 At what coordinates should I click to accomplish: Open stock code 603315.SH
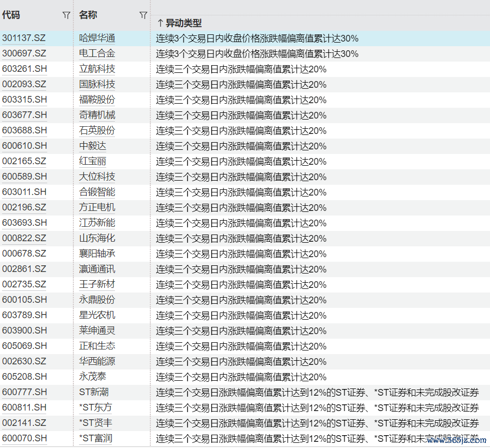coord(24,100)
